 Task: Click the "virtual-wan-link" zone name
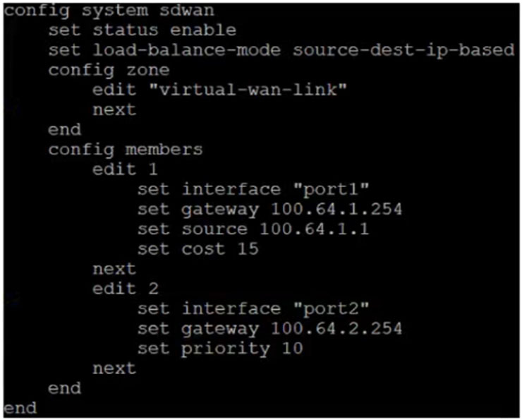[248, 90]
